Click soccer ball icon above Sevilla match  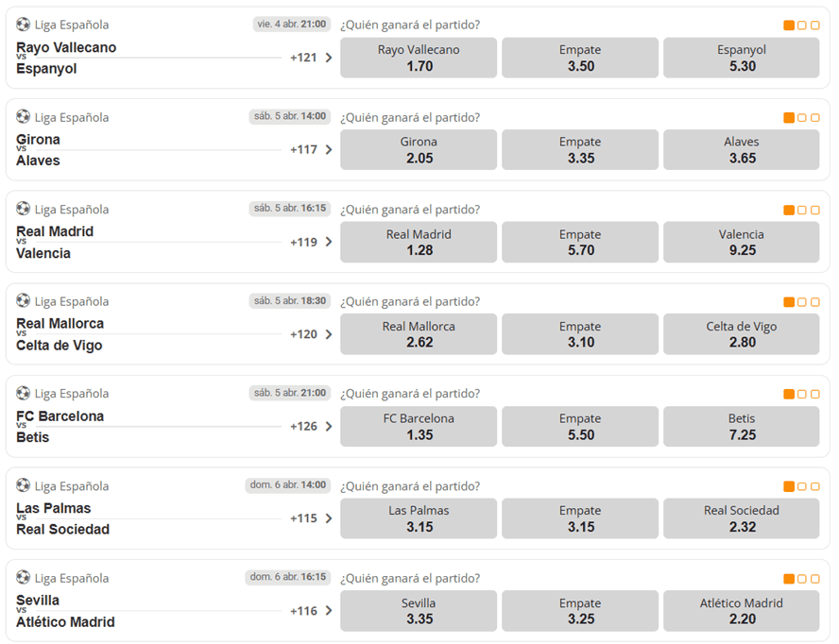[24, 578]
